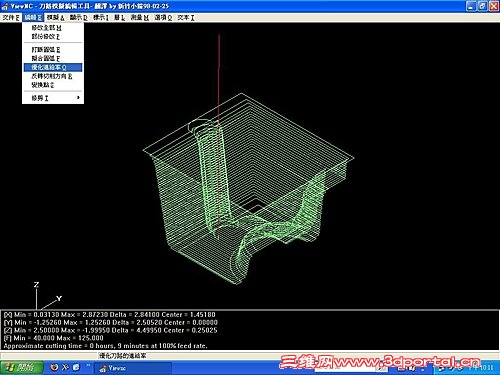Open the 層 L menu
The width and height of the screenshot is (500, 375).
[x=119, y=18]
